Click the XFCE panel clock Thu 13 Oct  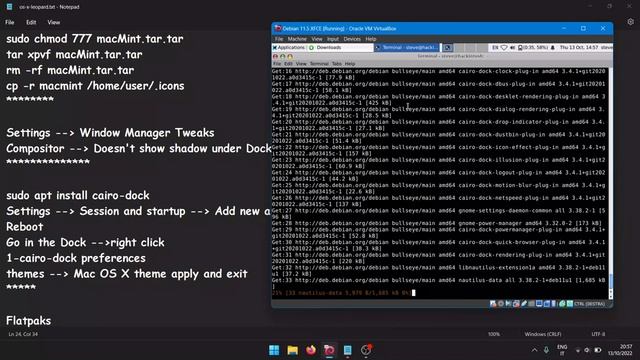(x=579, y=48)
